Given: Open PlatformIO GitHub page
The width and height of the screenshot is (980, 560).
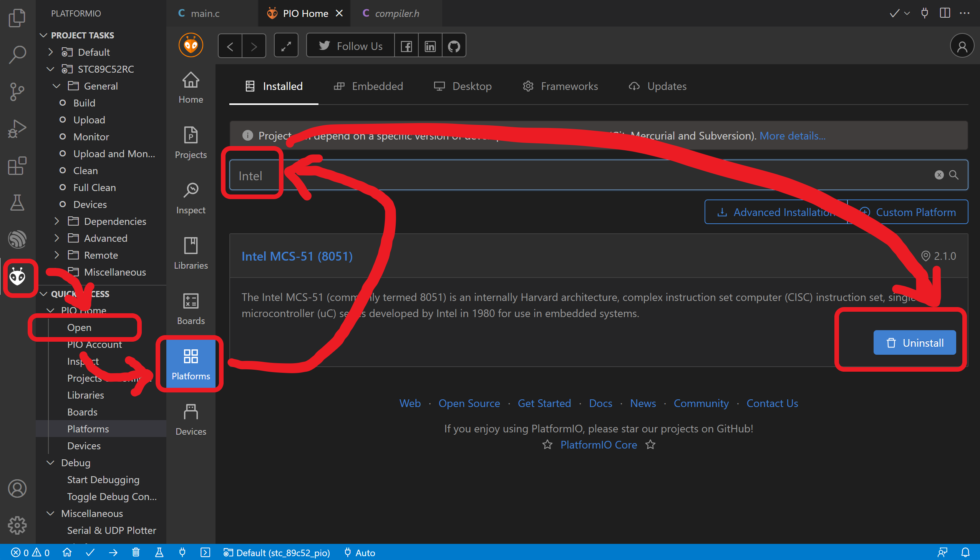Looking at the screenshot, I should pos(454,46).
